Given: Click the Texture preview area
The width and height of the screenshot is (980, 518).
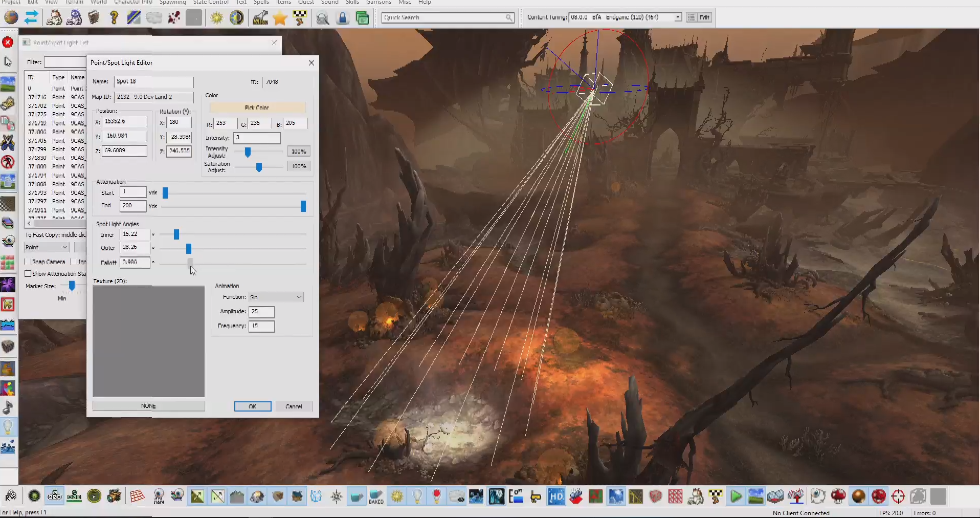Looking at the screenshot, I should (x=148, y=341).
